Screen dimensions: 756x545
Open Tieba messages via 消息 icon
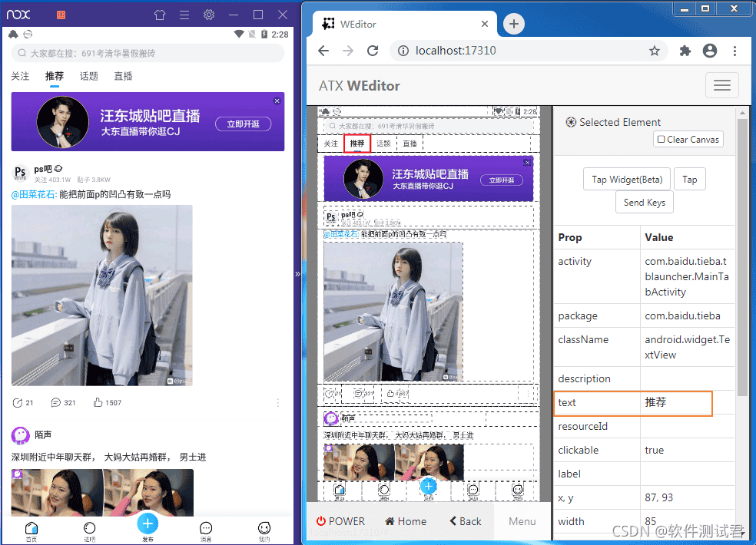(206, 530)
